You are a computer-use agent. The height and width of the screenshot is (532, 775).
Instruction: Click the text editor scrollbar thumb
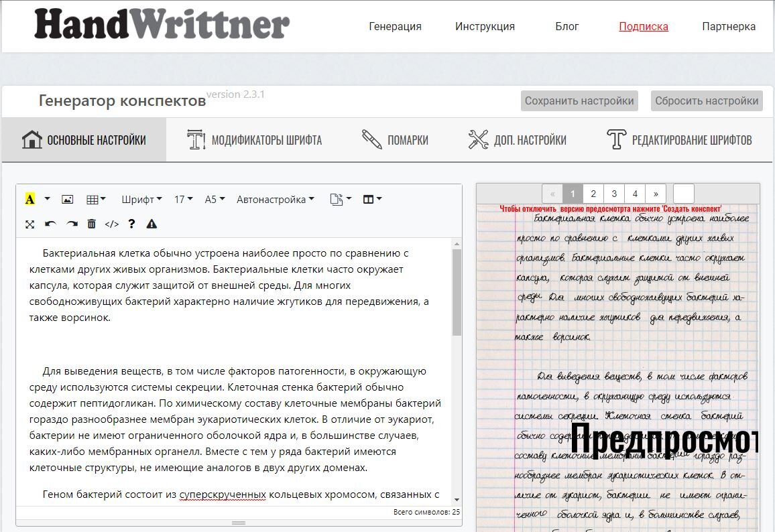click(x=457, y=292)
